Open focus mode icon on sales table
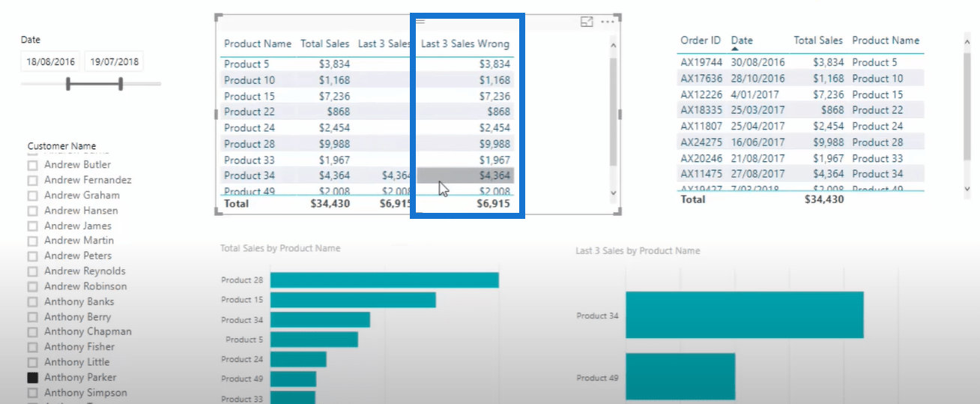Image resolution: width=980 pixels, height=404 pixels. [587, 22]
